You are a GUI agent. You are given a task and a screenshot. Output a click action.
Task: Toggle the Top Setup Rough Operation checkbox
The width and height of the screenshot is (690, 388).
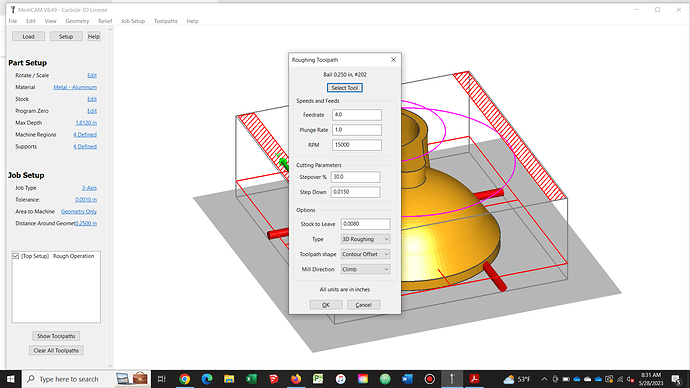(16, 256)
